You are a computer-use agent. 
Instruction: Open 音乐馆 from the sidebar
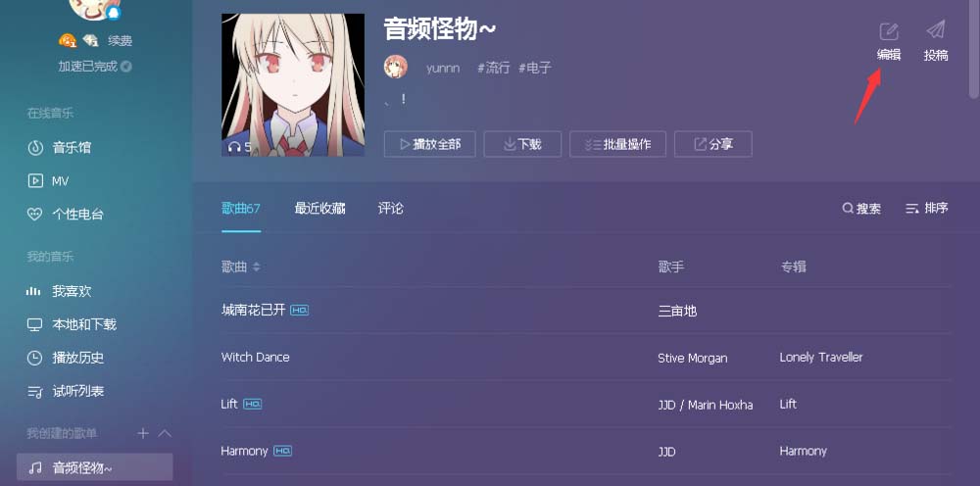click(x=59, y=147)
